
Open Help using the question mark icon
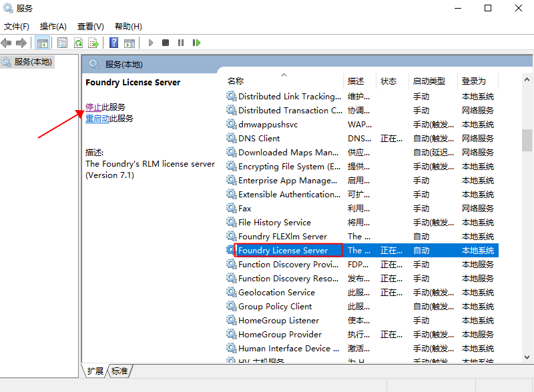click(113, 42)
